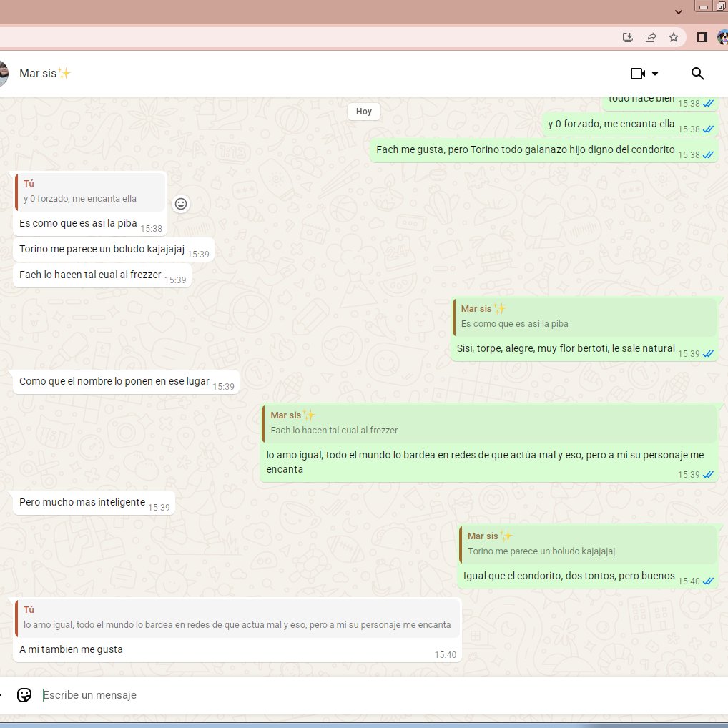React with emoji to 'Es como que es asi la piba'

tap(181, 204)
